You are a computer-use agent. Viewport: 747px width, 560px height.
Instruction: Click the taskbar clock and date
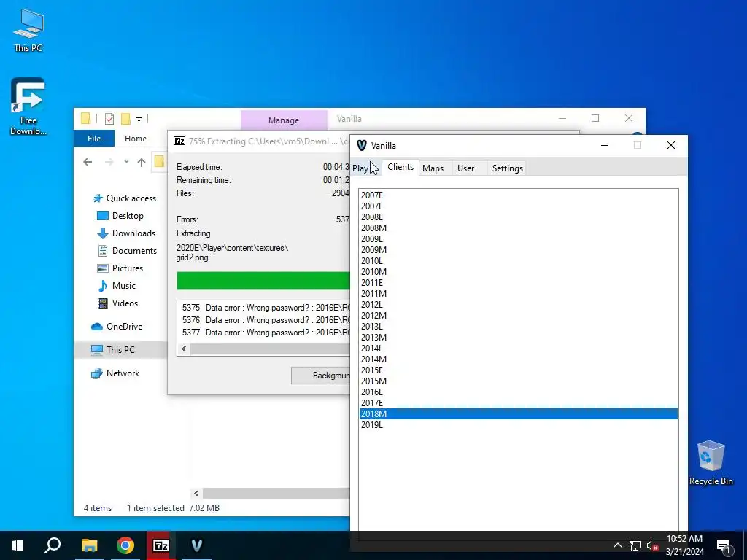tap(684, 545)
